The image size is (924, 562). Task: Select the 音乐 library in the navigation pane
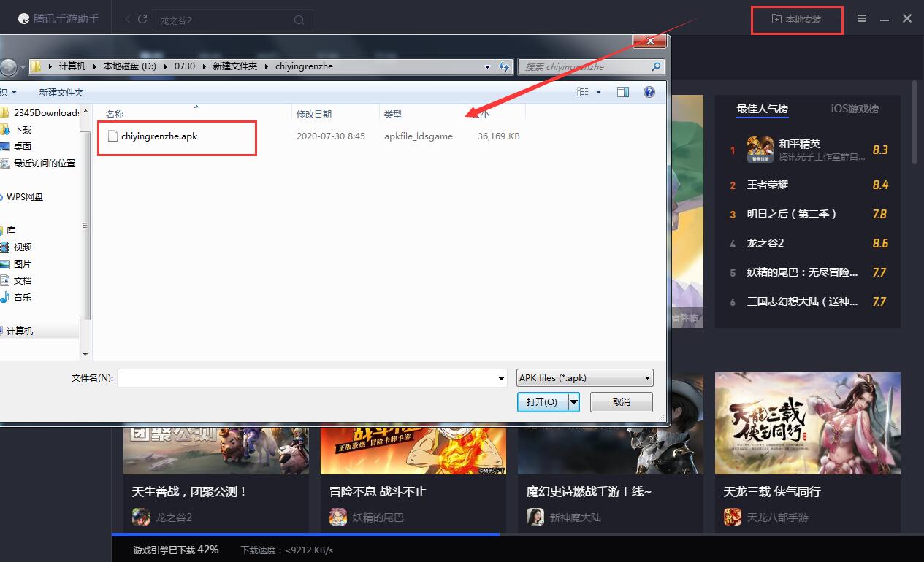pyautogui.click(x=22, y=297)
